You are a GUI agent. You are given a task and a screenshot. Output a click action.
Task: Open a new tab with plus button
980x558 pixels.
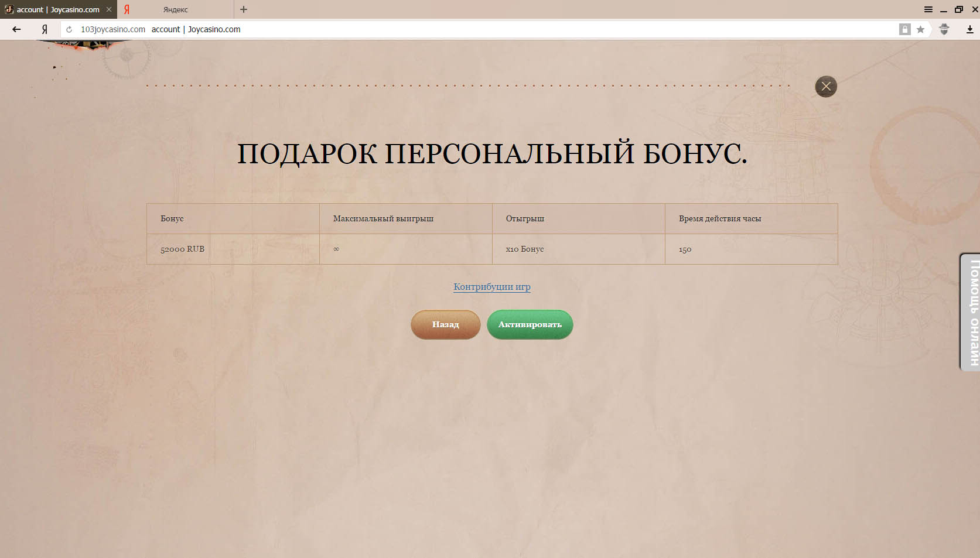click(244, 9)
